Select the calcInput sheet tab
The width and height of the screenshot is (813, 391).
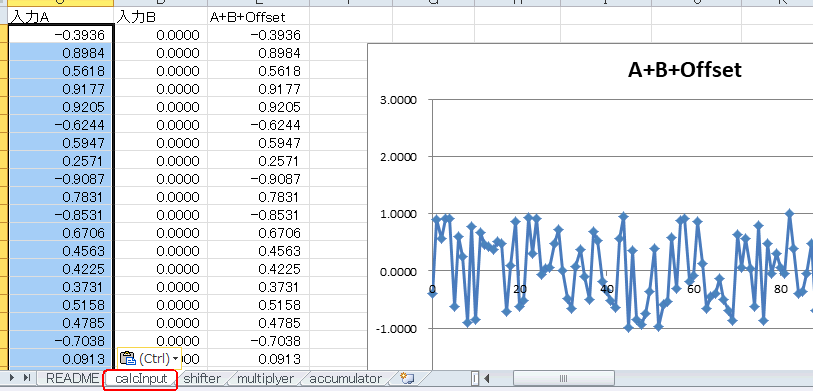pyautogui.click(x=141, y=379)
